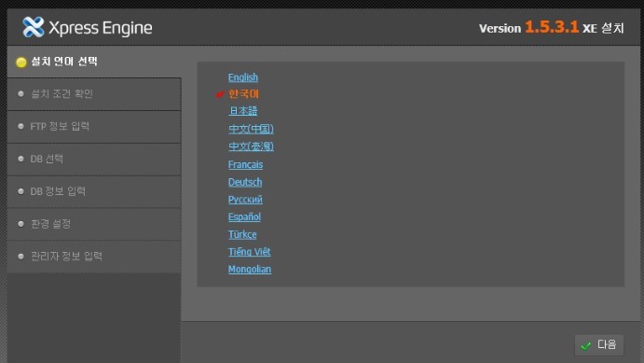This screenshot has height=363, width=644.
Task: Click the bullet beside FTP 정보 입력
Action: [x=21, y=126]
